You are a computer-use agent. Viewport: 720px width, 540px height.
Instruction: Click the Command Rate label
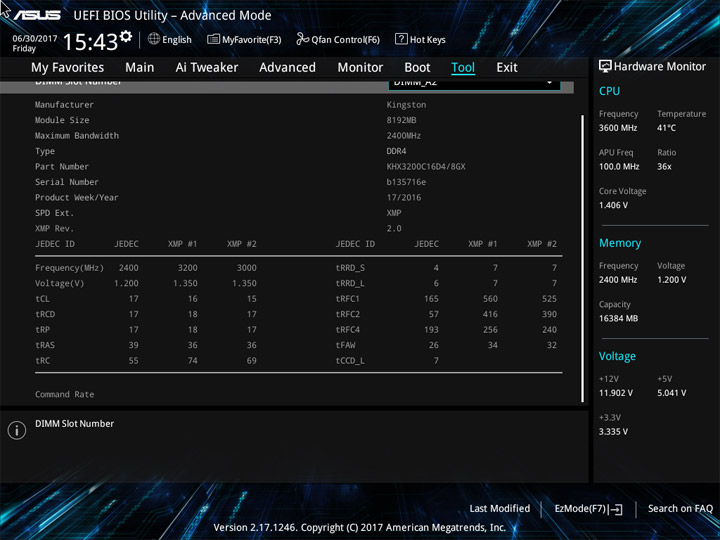(65, 394)
